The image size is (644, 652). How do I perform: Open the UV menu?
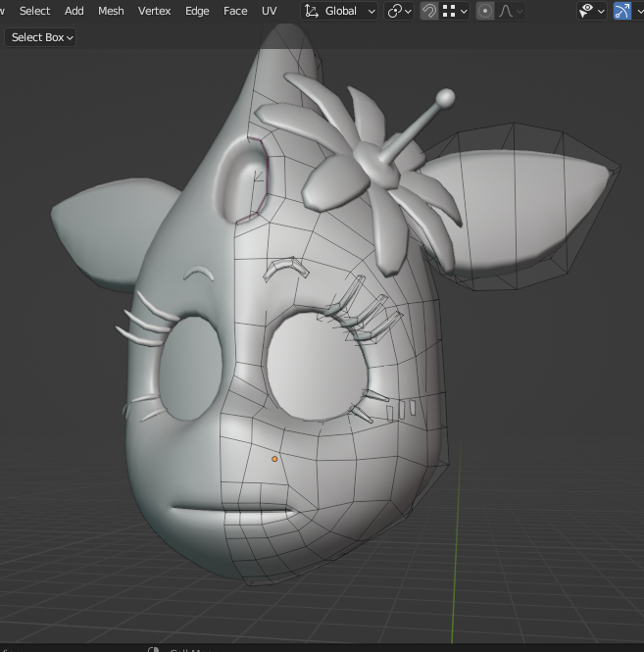point(269,11)
